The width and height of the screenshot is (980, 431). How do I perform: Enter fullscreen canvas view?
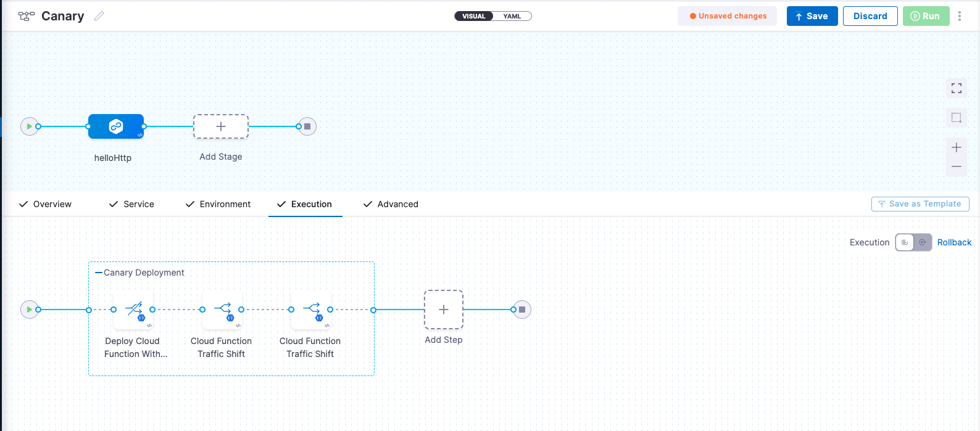(956, 88)
